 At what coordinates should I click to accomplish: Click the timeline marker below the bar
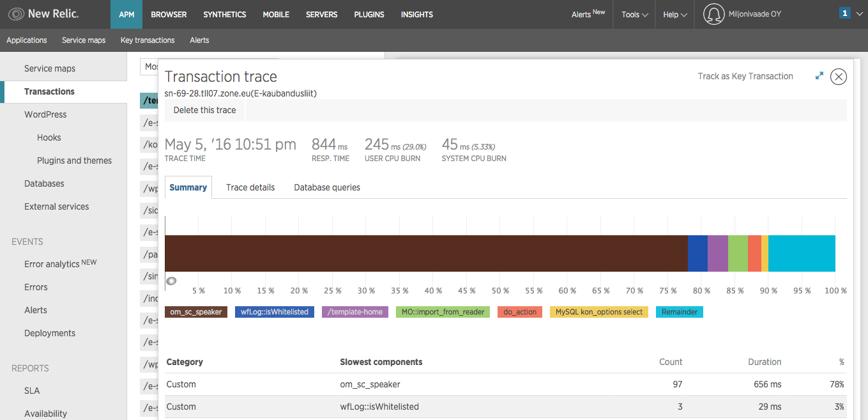tap(171, 281)
